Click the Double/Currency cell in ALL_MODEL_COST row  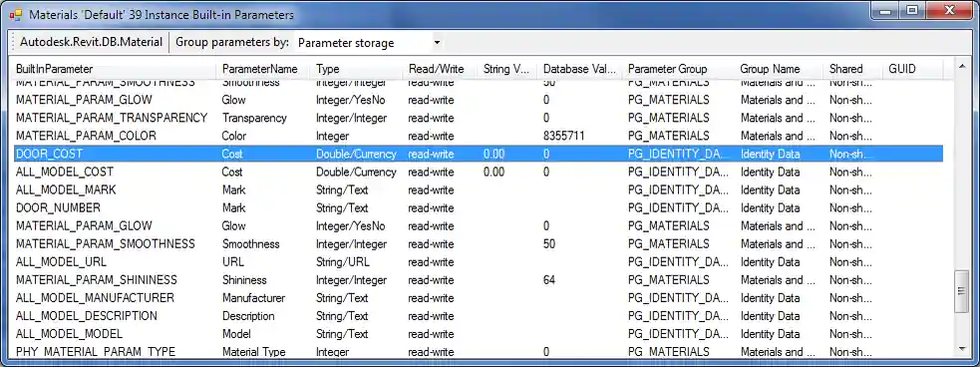(x=356, y=172)
